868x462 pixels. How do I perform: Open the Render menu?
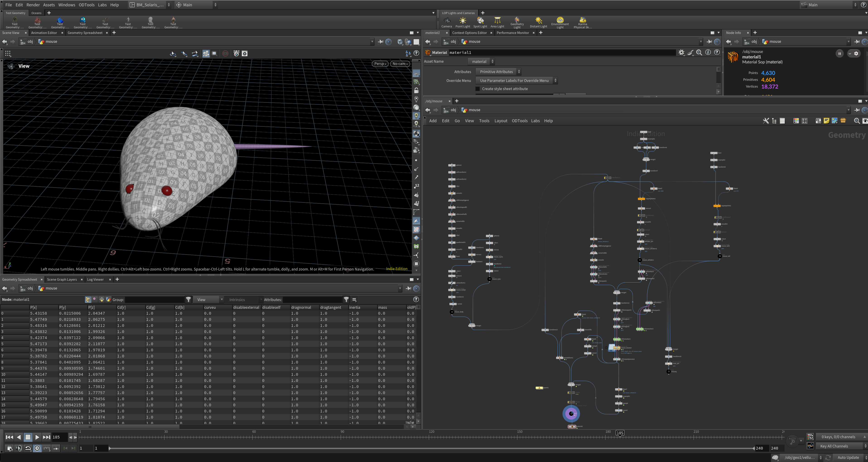33,5
